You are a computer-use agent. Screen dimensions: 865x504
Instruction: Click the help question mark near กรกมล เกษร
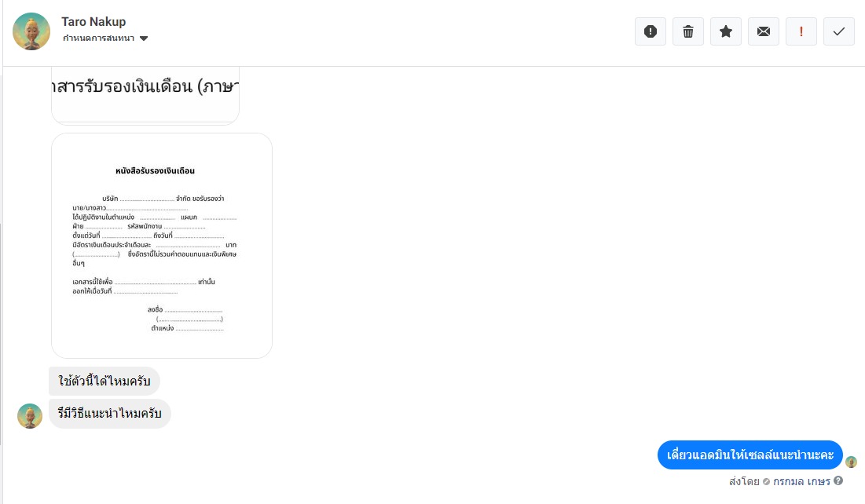point(838,481)
